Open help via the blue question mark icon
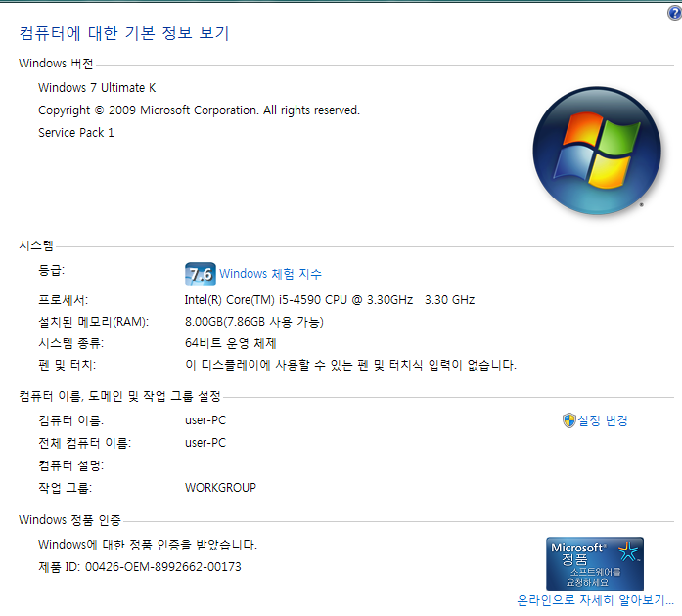The height and width of the screenshot is (616, 682). [x=674, y=13]
